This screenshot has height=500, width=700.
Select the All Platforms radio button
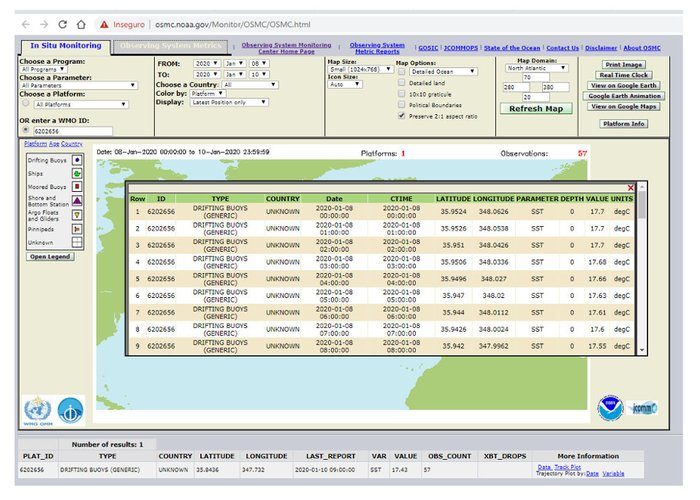pos(25,103)
